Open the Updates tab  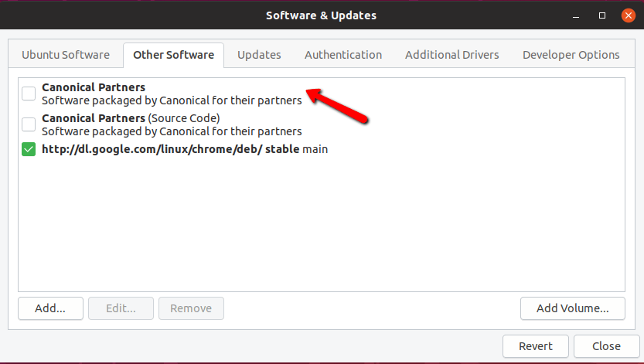(x=259, y=55)
